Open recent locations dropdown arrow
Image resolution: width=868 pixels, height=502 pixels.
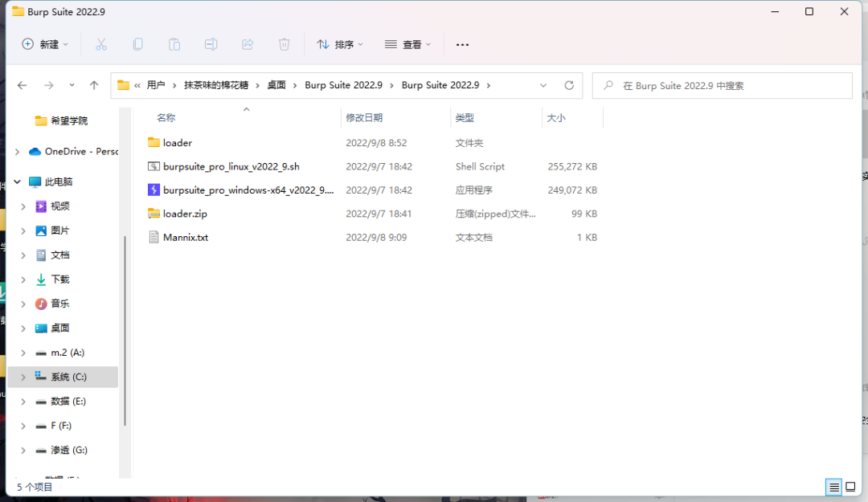pos(72,85)
